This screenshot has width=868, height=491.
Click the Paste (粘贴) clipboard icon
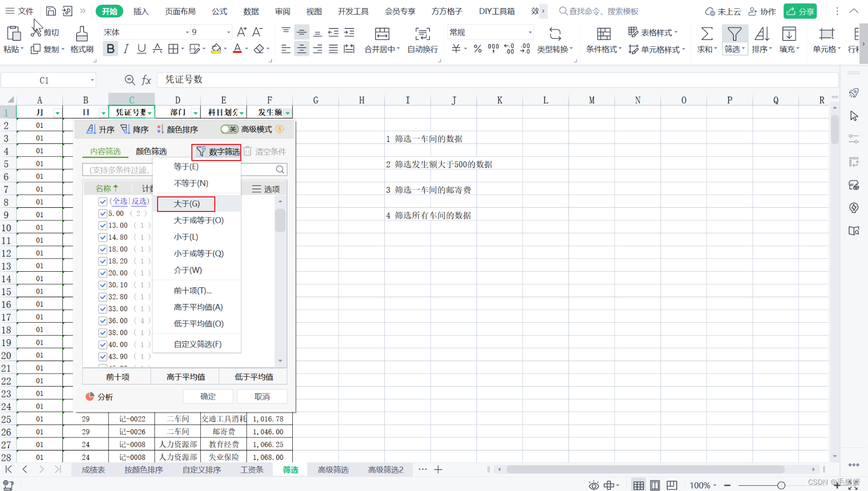click(x=14, y=34)
